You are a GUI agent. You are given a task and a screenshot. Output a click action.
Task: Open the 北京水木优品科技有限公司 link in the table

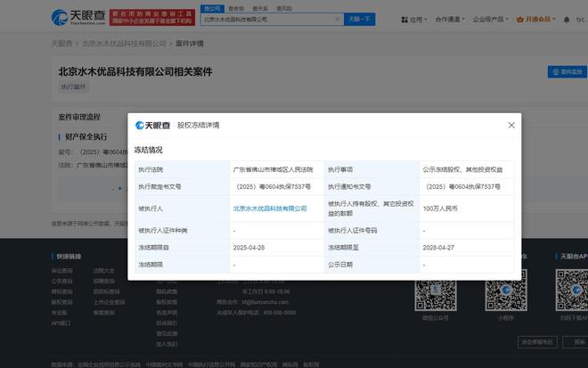point(269,208)
